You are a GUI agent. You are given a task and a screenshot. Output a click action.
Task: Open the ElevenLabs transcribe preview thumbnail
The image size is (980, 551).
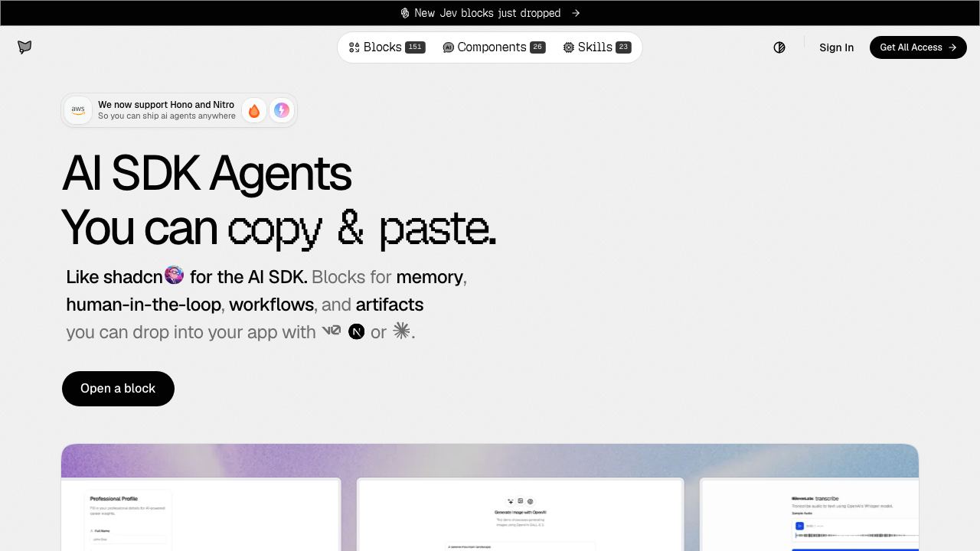click(809, 514)
